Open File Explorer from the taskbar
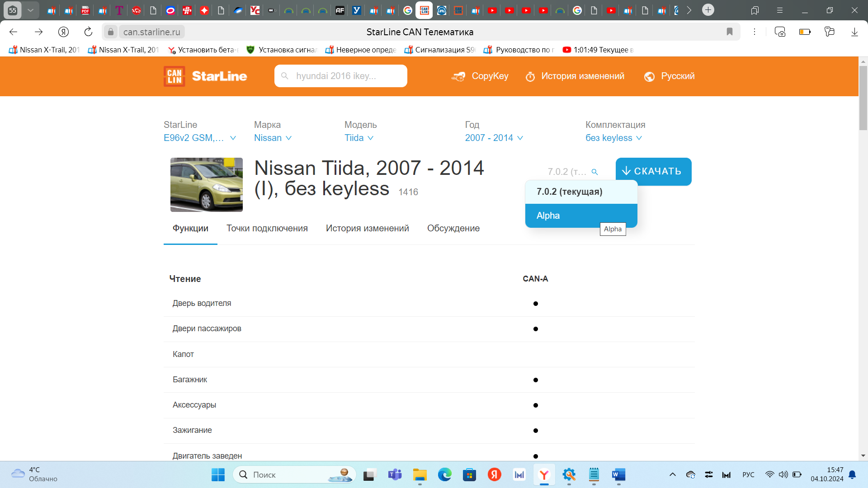Screen dimensions: 868x488 point(420,474)
